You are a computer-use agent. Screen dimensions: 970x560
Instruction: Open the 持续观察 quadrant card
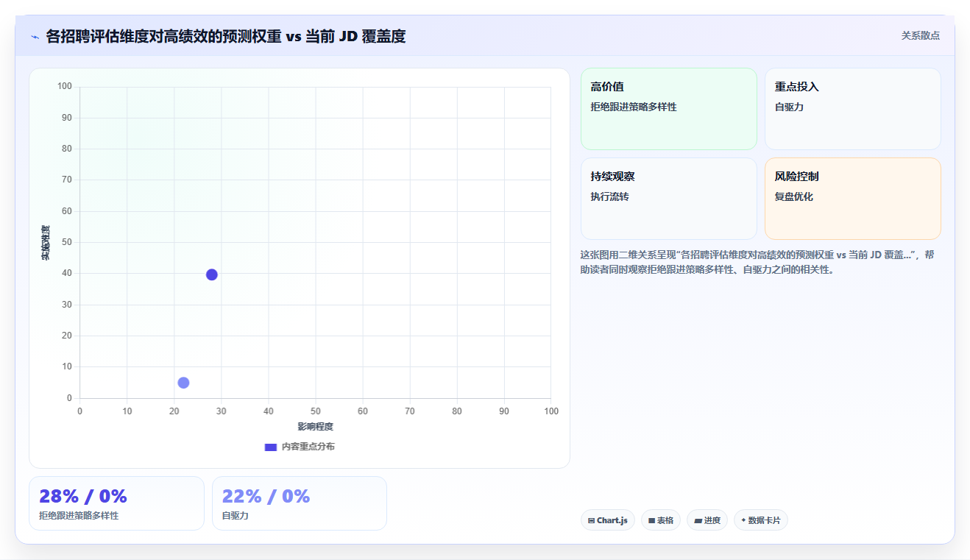tap(669, 199)
